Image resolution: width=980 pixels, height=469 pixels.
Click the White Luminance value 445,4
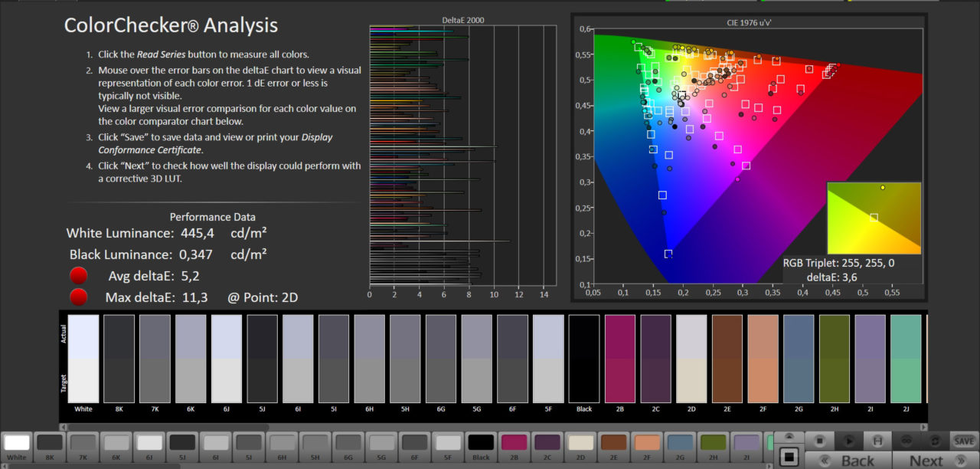tap(196, 233)
